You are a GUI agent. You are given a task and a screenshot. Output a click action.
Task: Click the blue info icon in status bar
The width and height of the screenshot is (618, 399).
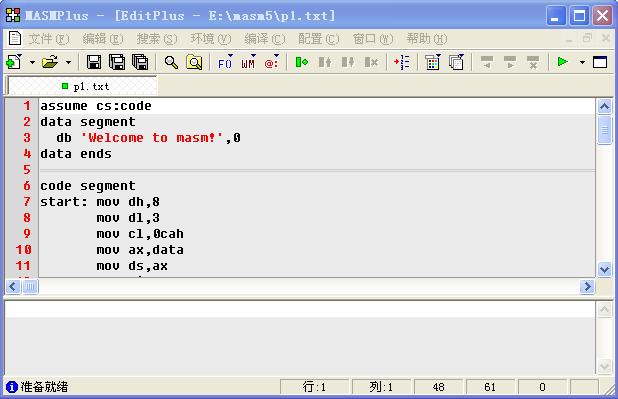[12, 387]
